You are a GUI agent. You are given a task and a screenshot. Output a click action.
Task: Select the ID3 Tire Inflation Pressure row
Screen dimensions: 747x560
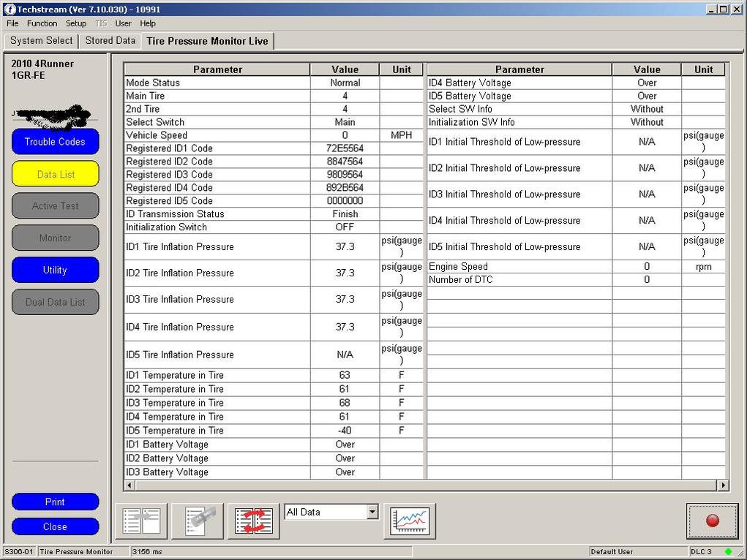(x=274, y=300)
